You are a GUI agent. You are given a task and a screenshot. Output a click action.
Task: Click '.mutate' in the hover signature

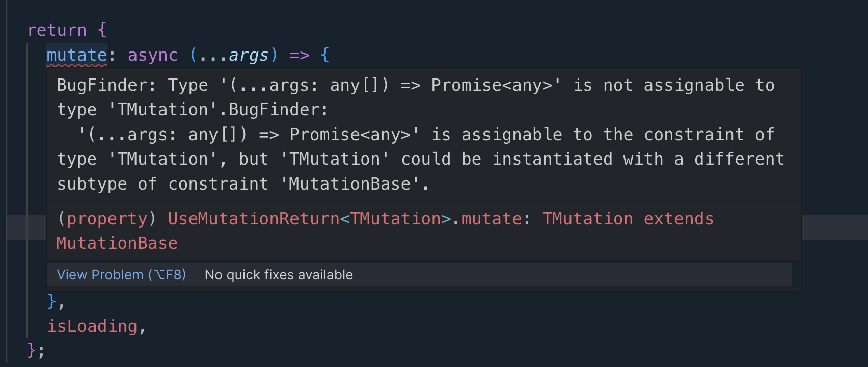click(x=487, y=219)
